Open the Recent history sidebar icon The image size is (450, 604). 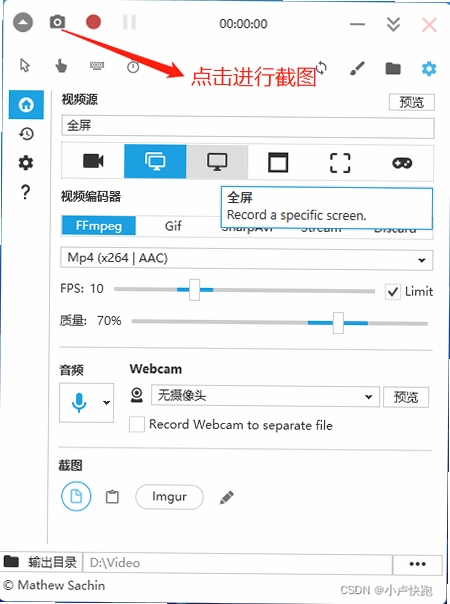pos(26,134)
